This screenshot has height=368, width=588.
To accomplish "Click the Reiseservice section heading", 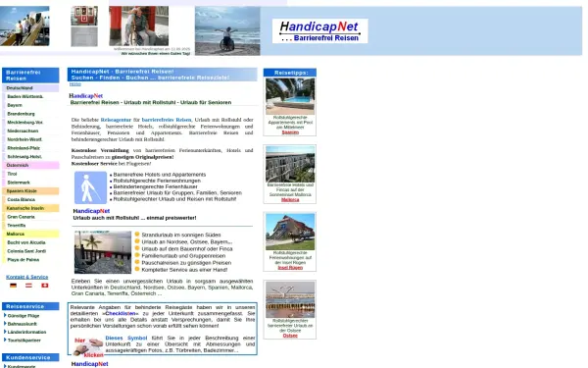I will coord(30,306).
